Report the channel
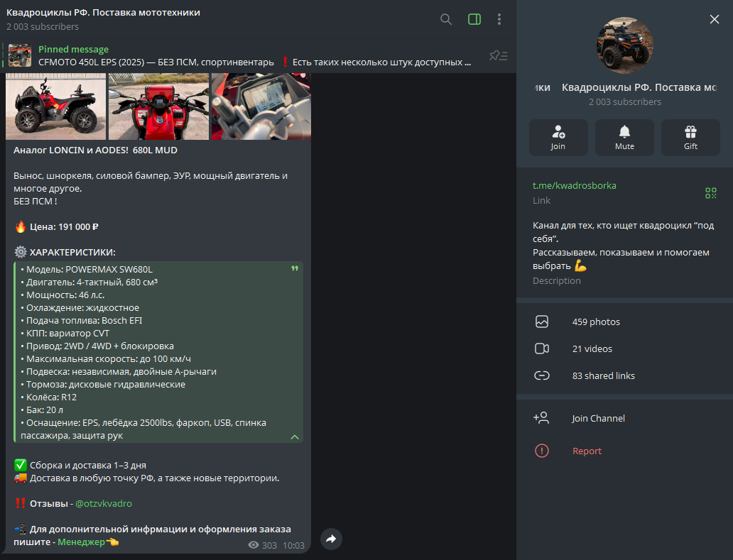This screenshot has width=733, height=560. coord(624,451)
